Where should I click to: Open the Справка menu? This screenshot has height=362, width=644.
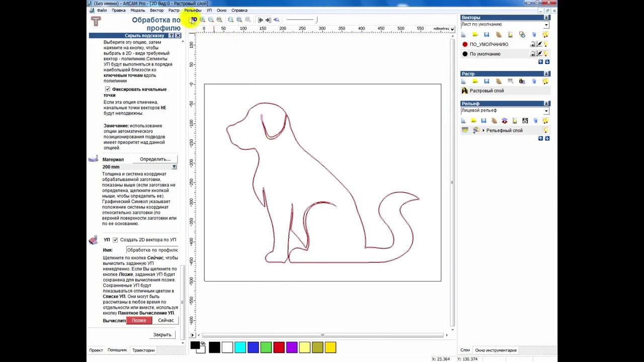239,10
